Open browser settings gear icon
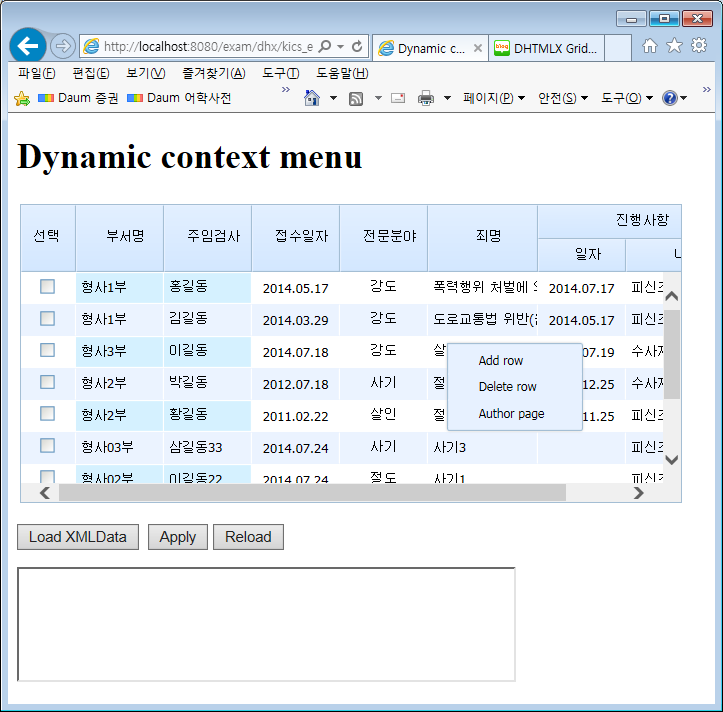723x712 pixels. pyautogui.click(x=699, y=46)
